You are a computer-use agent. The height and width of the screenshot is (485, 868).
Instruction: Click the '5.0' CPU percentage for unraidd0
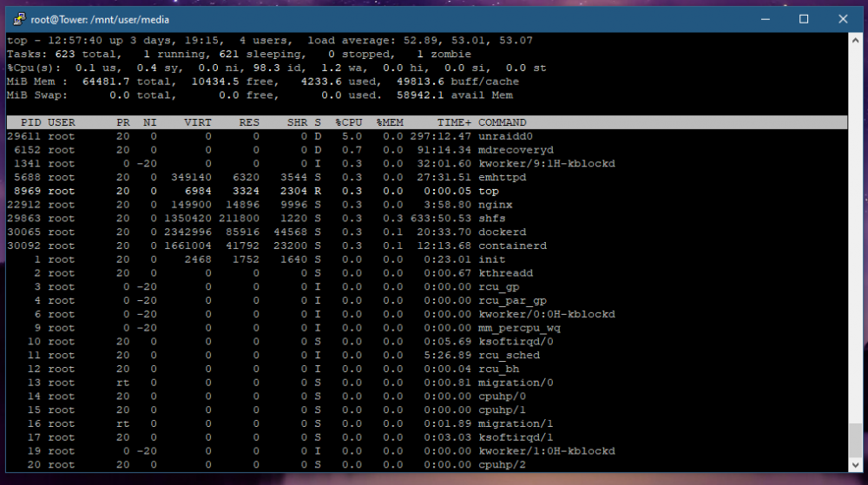click(352, 136)
